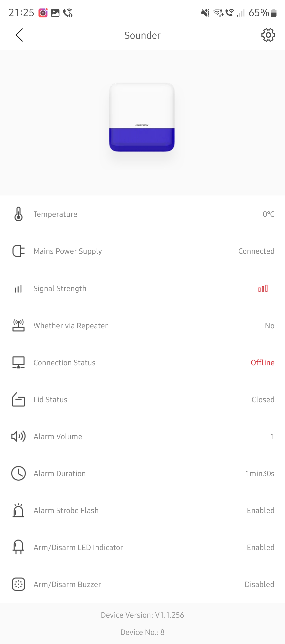Open the Alarm Duration 1min30s value
285x644 pixels.
tap(260, 473)
